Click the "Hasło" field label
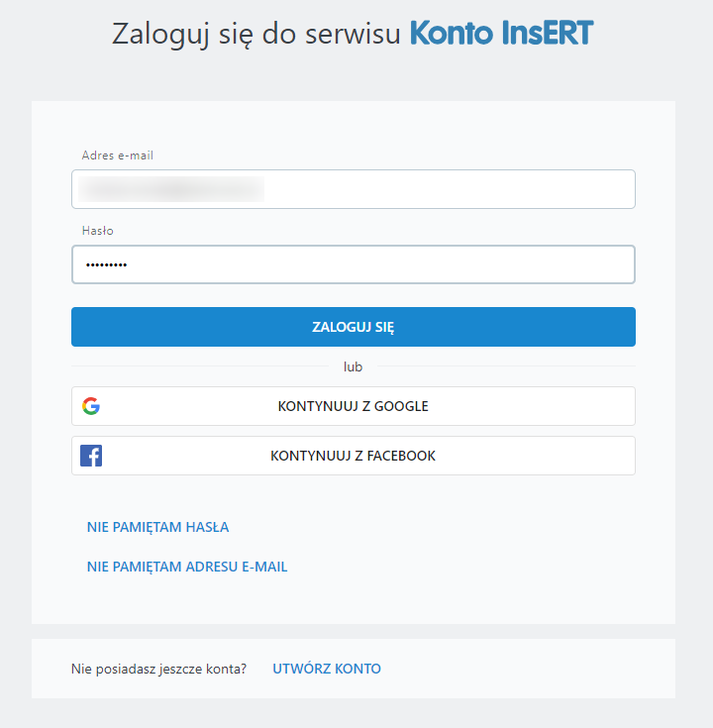713x728 pixels. (x=98, y=231)
